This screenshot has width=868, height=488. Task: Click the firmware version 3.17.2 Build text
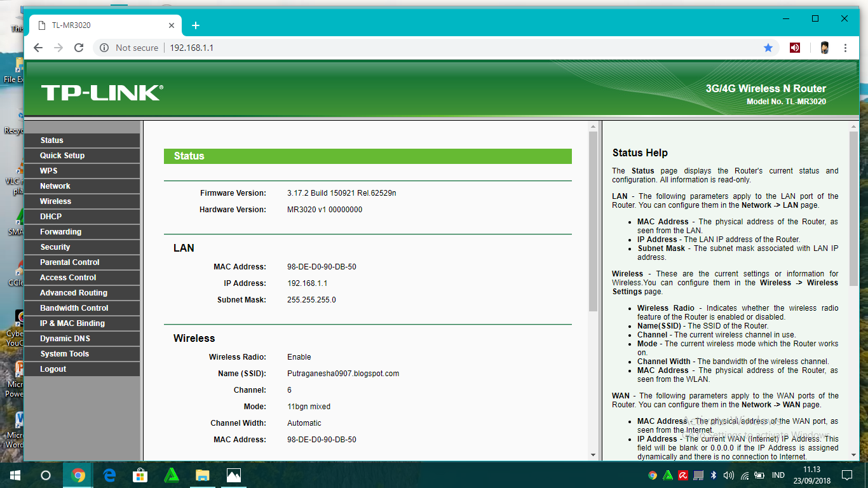tap(342, 193)
